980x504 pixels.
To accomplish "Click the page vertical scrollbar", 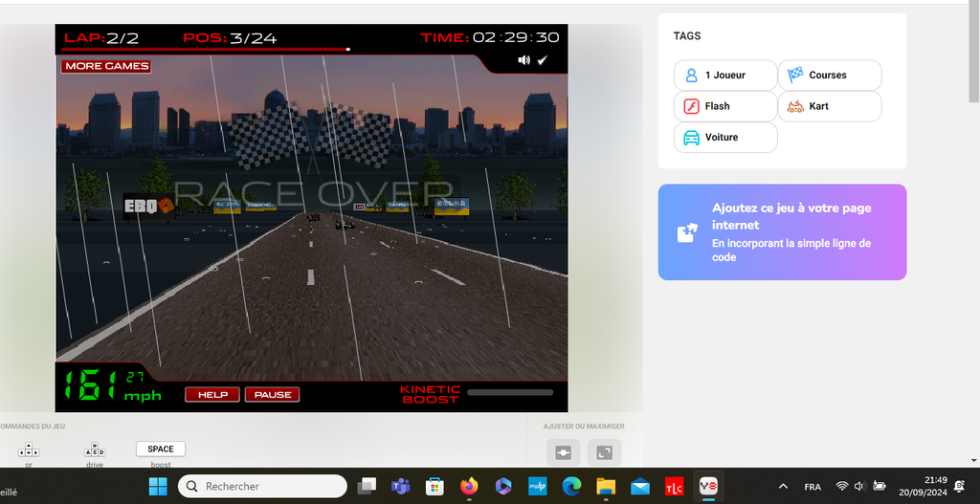I will 973,54.
